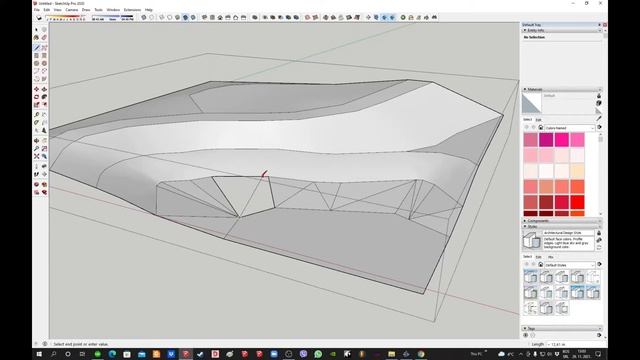Click Create New Style icon in Styles panel

pos(599,240)
